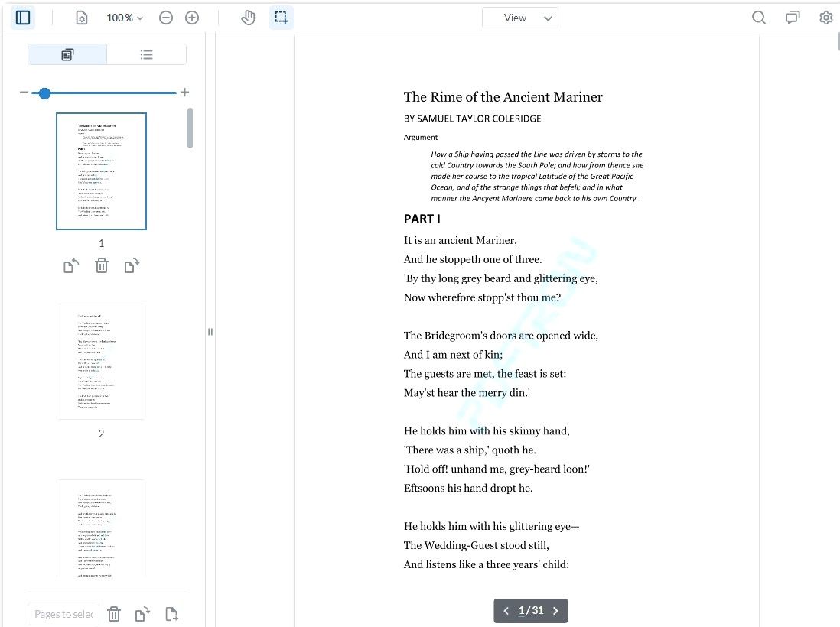The height and width of the screenshot is (627, 840).
Task: Click the Pages to select input field
Action: click(x=63, y=614)
